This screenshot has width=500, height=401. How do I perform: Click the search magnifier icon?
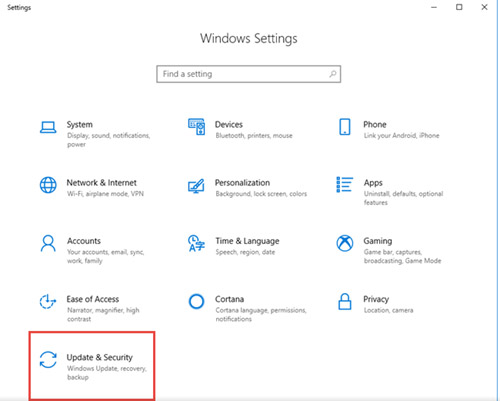[x=333, y=74]
